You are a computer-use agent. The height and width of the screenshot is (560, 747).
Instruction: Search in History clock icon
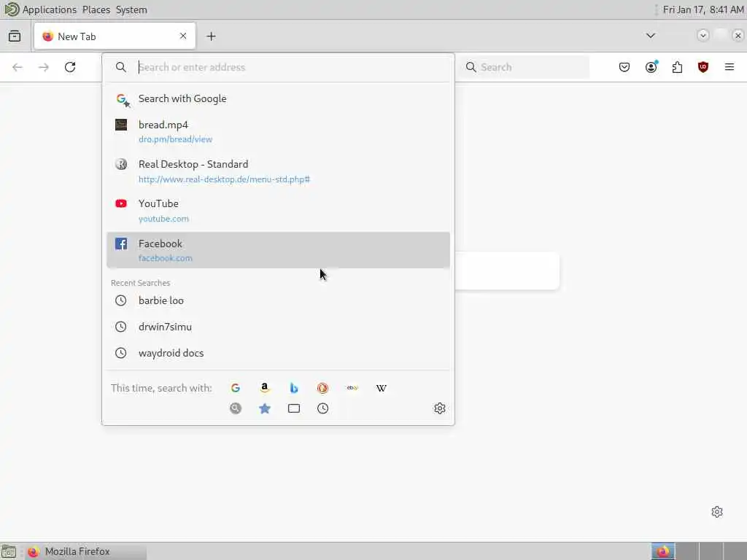(x=322, y=408)
